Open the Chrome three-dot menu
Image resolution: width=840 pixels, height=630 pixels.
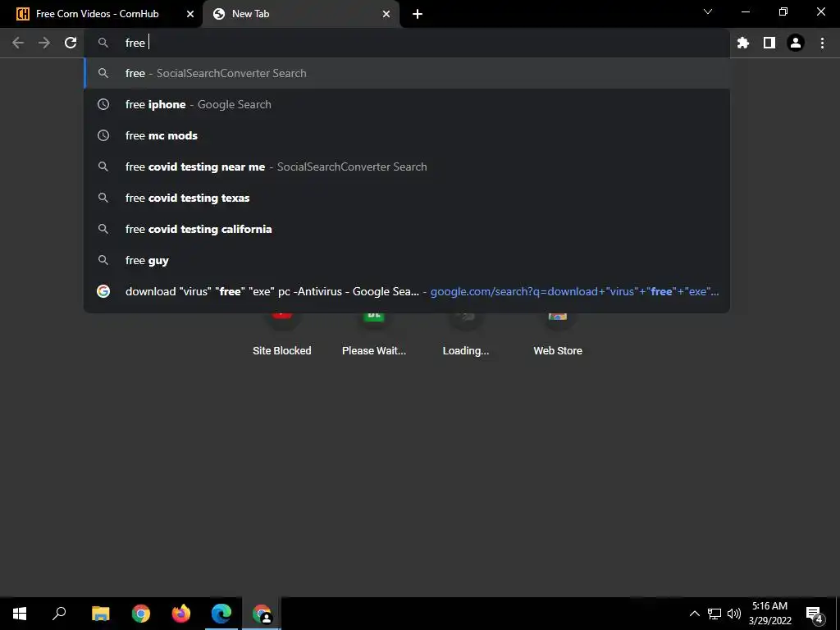(x=822, y=43)
